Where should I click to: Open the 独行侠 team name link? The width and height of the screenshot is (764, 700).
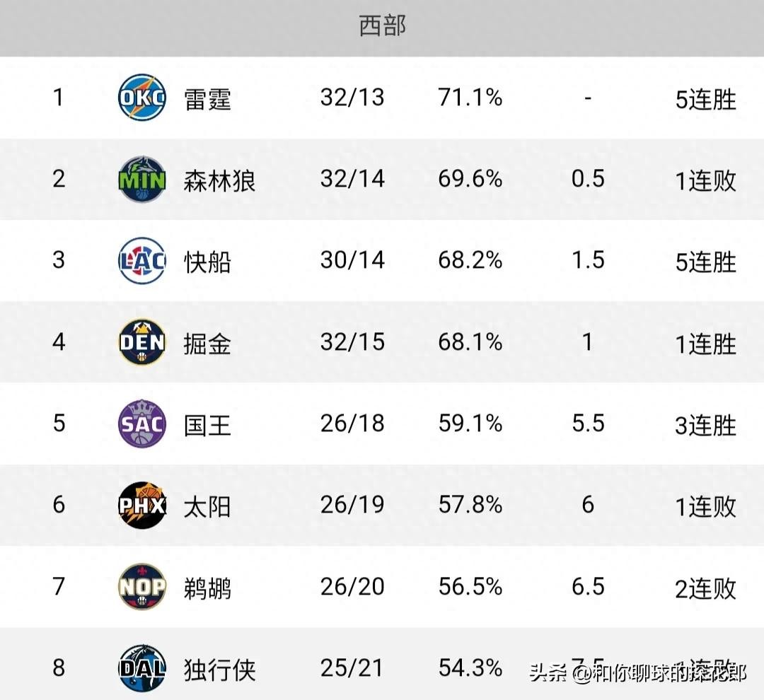coord(219,669)
